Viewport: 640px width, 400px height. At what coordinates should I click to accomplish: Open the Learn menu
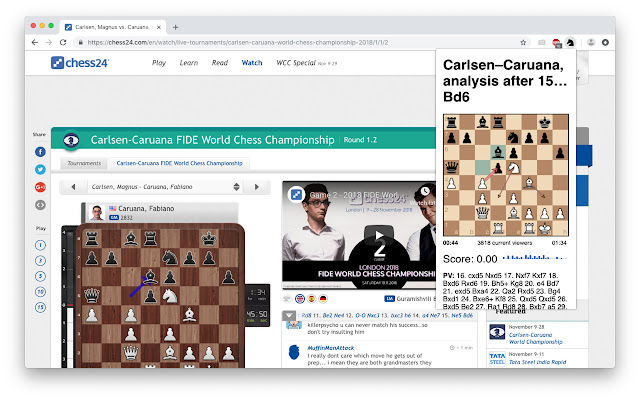(189, 63)
